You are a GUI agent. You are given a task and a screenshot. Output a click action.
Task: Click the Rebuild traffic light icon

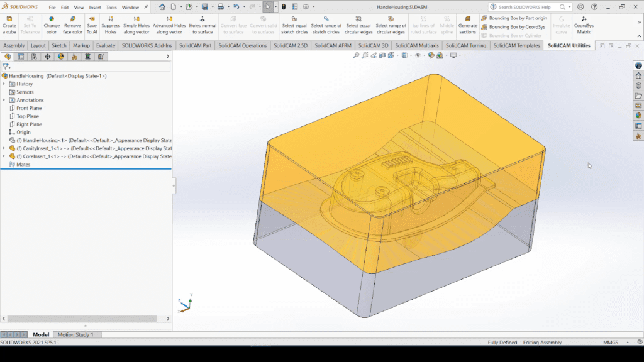[x=283, y=7]
